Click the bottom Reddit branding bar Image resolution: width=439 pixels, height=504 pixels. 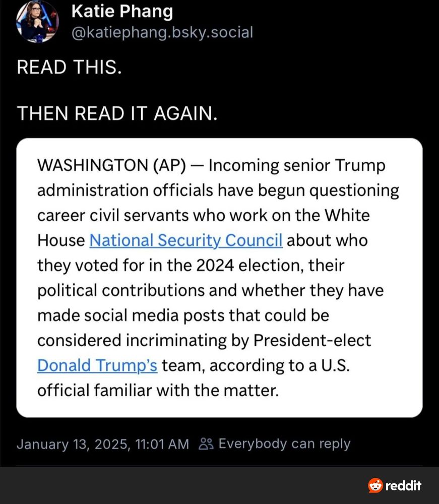[219, 486]
